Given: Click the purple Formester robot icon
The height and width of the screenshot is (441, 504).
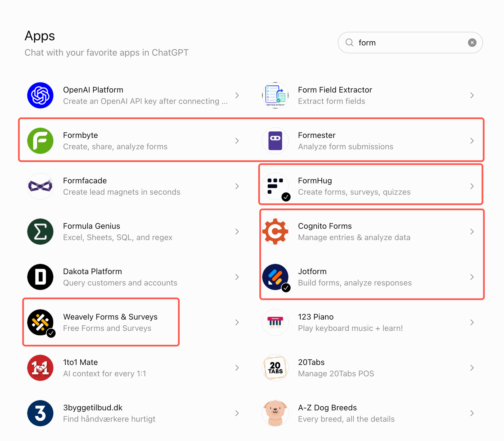Looking at the screenshot, I should click(x=275, y=141).
